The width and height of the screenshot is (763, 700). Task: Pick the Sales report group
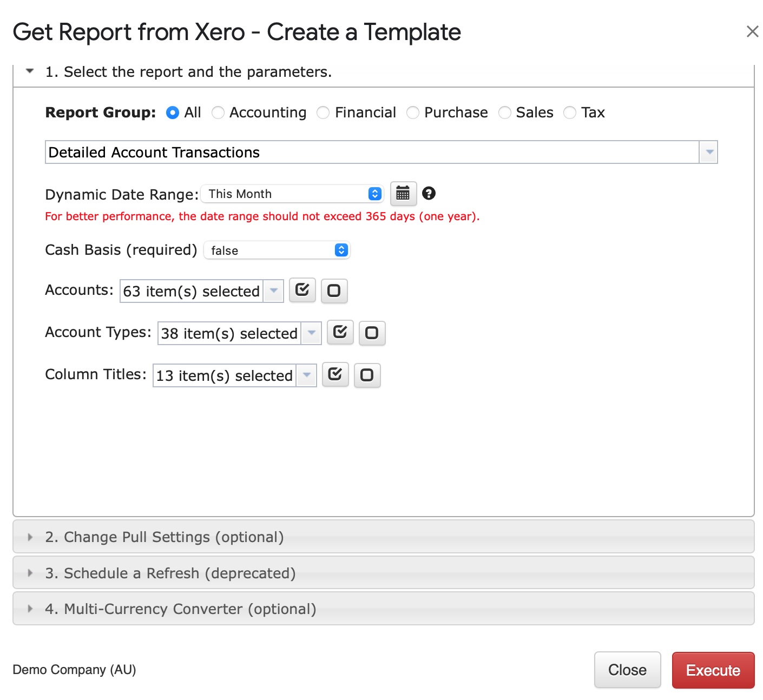505,113
